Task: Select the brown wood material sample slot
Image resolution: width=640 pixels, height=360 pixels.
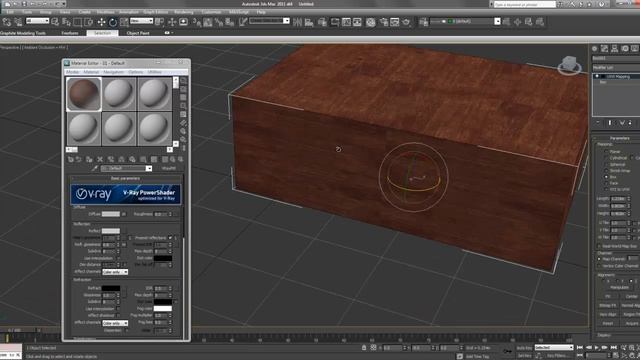Action: pyautogui.click(x=84, y=94)
